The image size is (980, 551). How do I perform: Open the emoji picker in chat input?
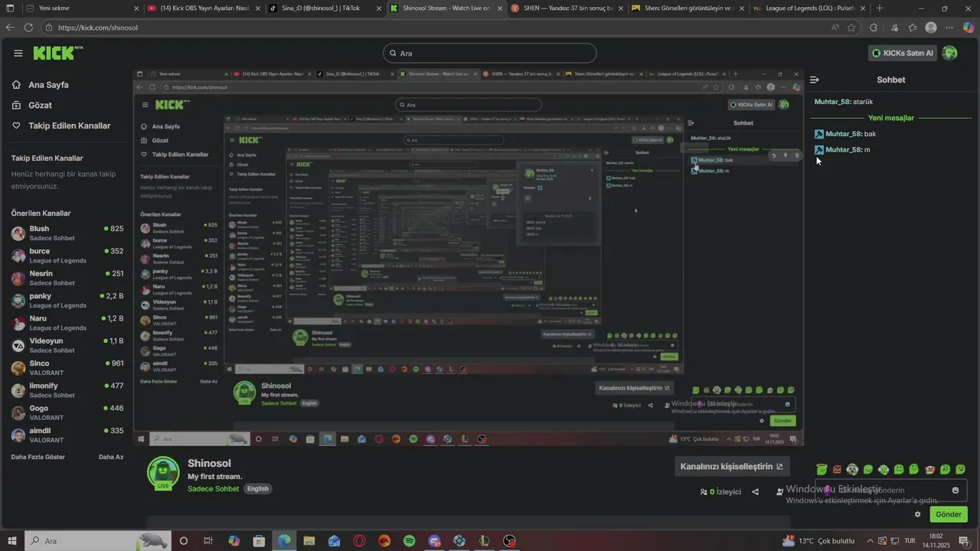point(955,490)
